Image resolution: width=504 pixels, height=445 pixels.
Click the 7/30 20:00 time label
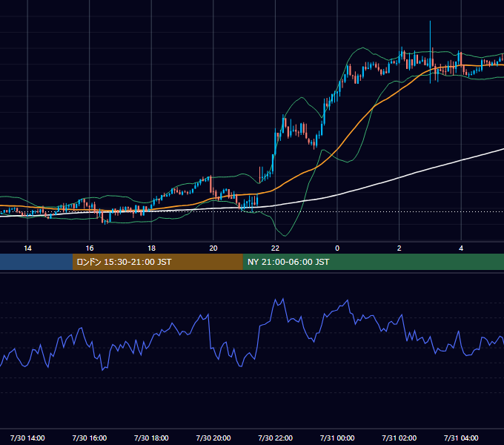click(x=213, y=438)
